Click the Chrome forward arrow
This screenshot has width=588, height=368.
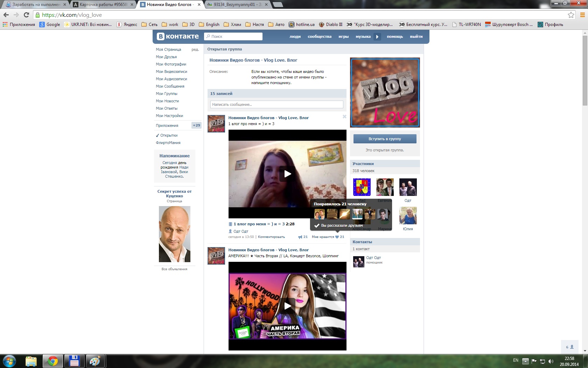(16, 15)
